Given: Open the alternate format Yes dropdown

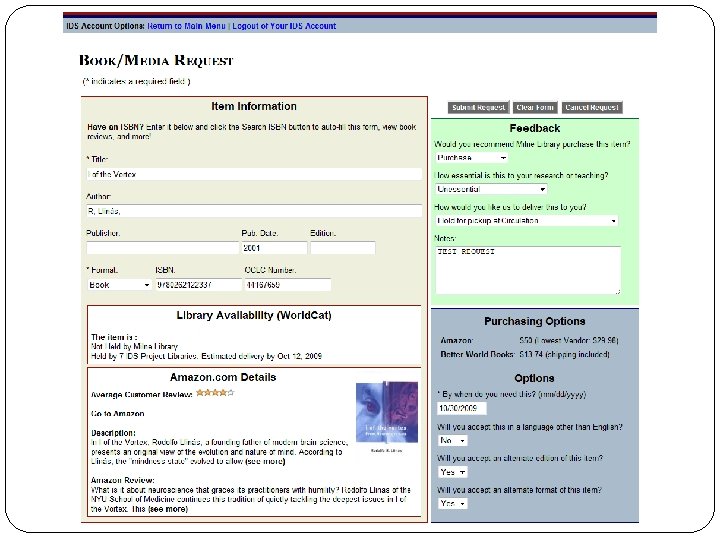Looking at the screenshot, I should [x=452, y=504].
